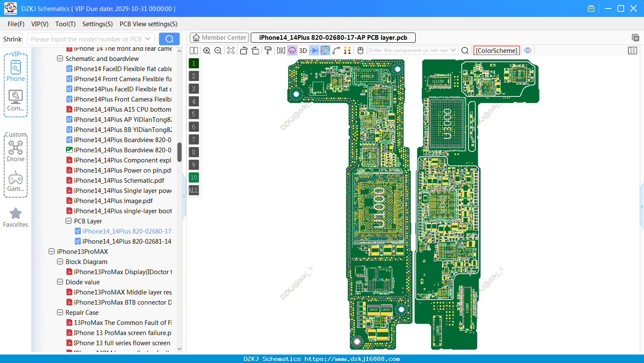Open the VIP(V) menu
Screen dimensions: 644x363
[40, 24]
